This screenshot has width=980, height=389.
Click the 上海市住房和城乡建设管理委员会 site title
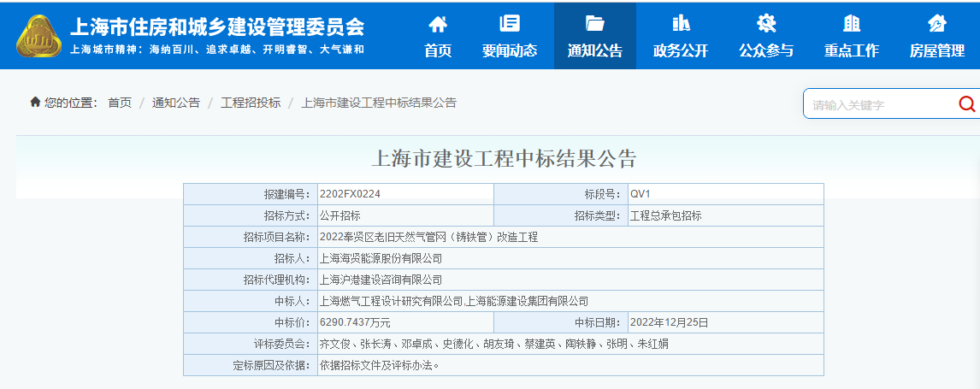[217, 27]
